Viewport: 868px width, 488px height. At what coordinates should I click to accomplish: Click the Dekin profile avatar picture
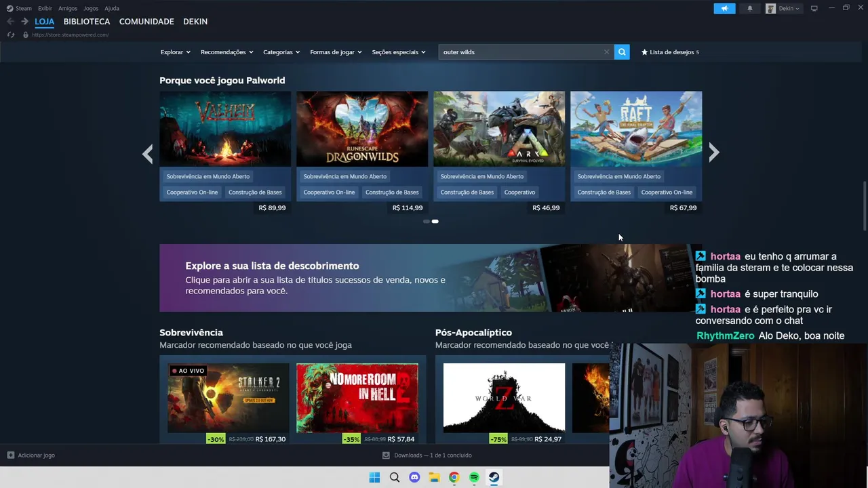click(771, 8)
